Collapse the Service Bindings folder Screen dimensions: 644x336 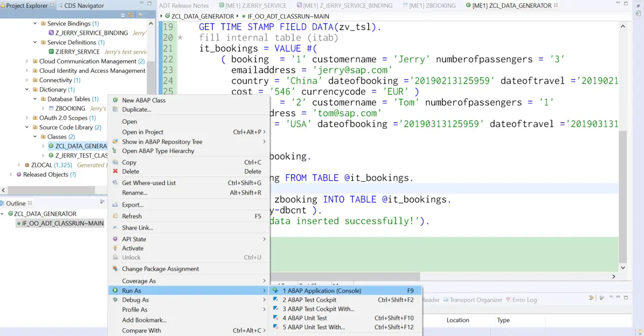coord(35,23)
